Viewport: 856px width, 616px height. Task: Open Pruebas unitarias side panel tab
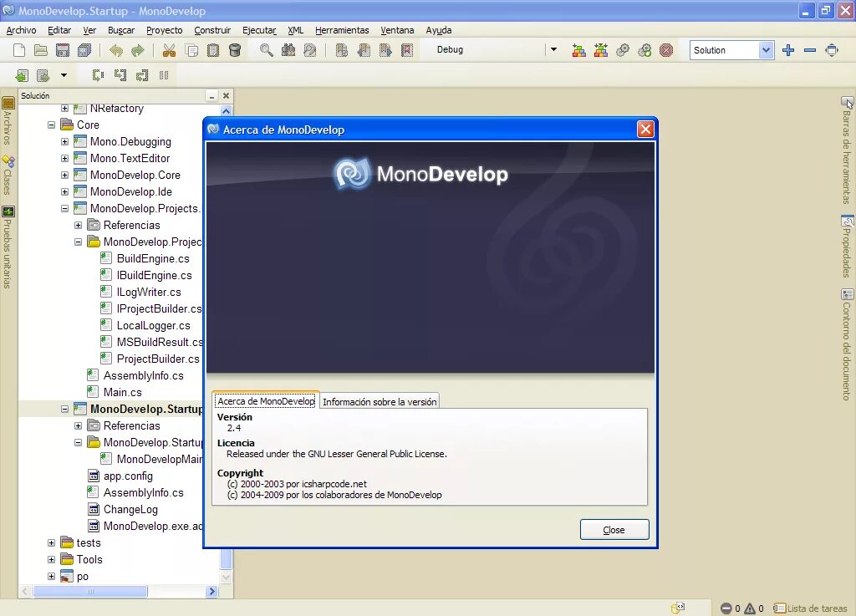click(x=8, y=247)
